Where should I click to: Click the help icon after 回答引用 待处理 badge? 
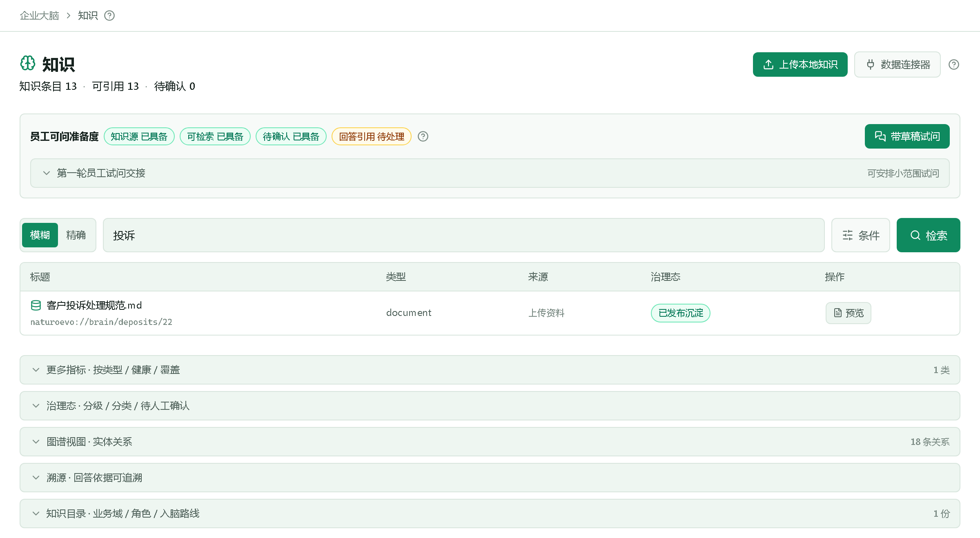(x=423, y=136)
